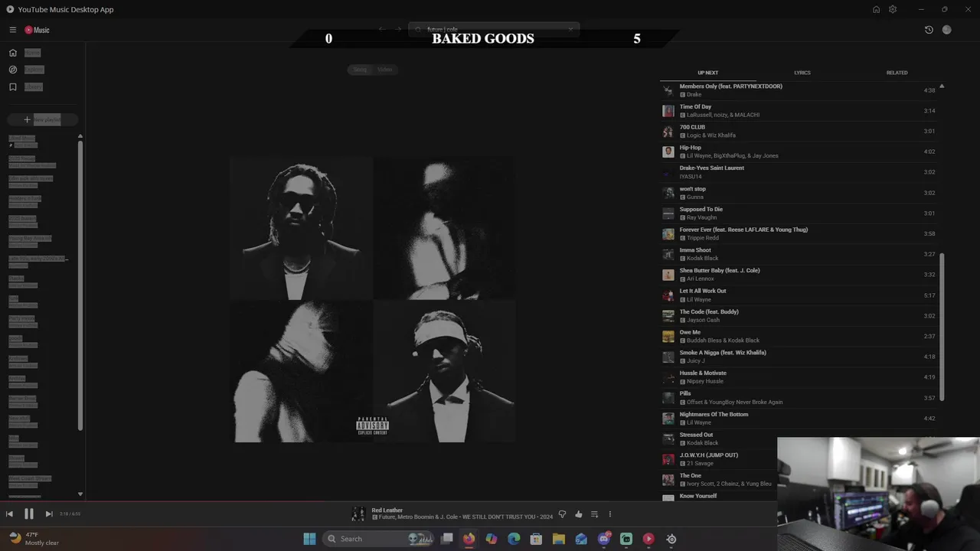Viewport: 980px width, 551px height.
Task: Play Supposed To Die by Ray Vaughn
Action: pos(800,214)
